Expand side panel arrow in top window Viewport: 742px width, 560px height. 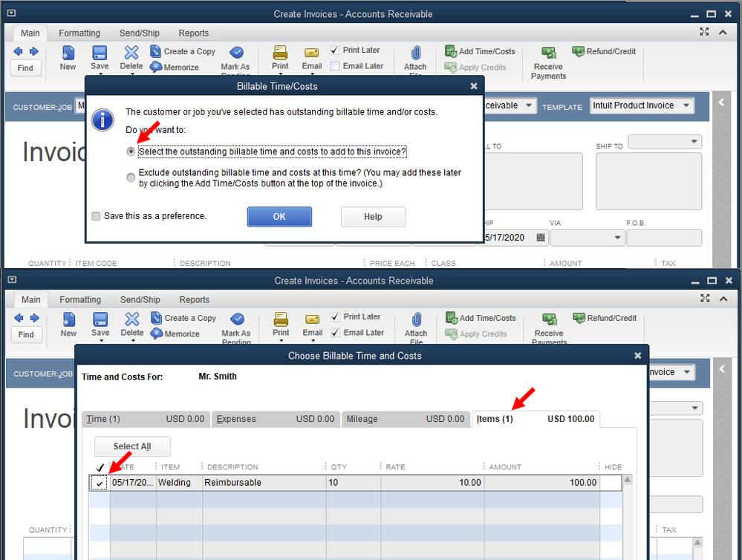721,102
